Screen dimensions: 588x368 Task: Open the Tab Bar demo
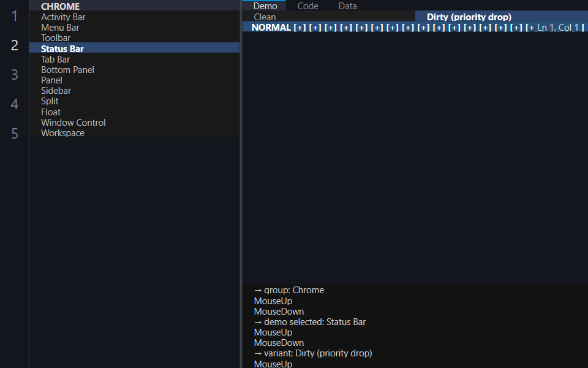point(134,59)
